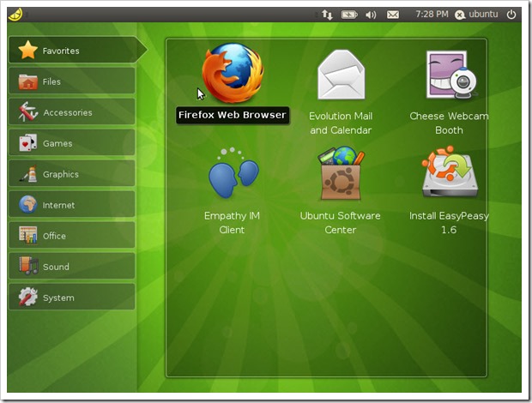The width and height of the screenshot is (532, 403).
Task: Open the ubuntu user menu
Action: tap(483, 15)
